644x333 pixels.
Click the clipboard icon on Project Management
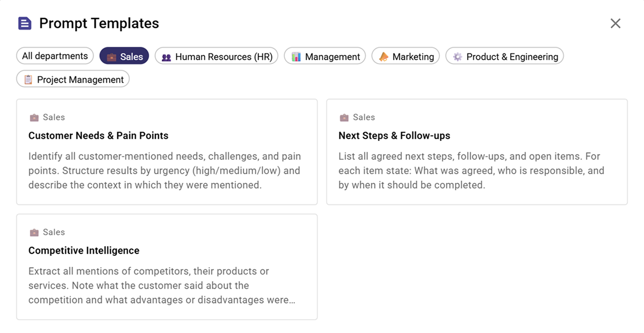(x=29, y=79)
